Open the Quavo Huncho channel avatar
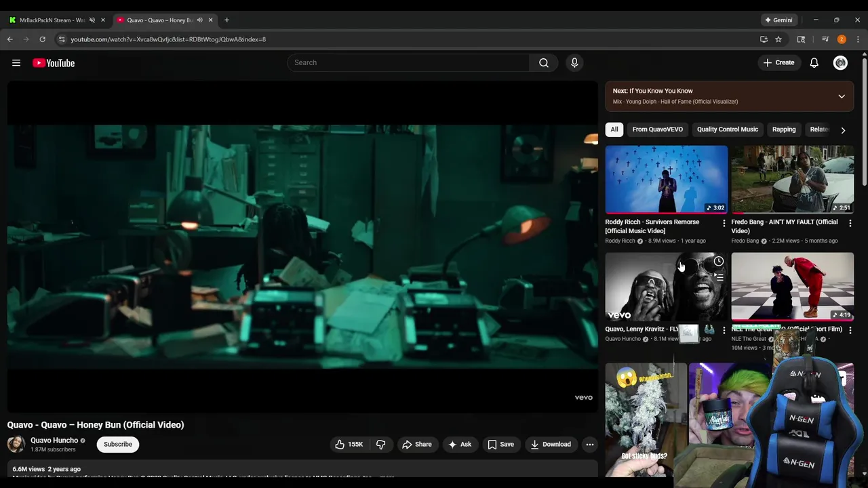Viewport: 868px width, 488px height. coord(16,445)
